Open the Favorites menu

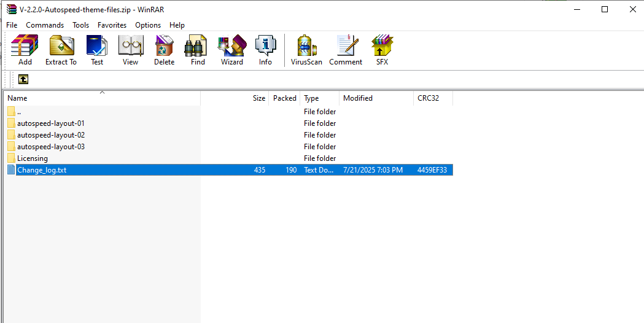click(x=112, y=25)
